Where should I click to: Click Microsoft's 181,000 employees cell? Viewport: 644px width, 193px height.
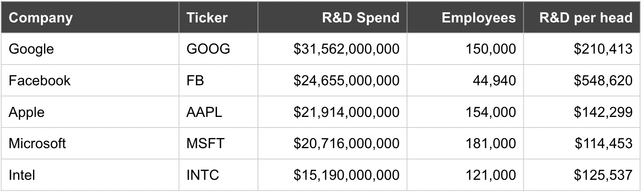[x=490, y=143]
